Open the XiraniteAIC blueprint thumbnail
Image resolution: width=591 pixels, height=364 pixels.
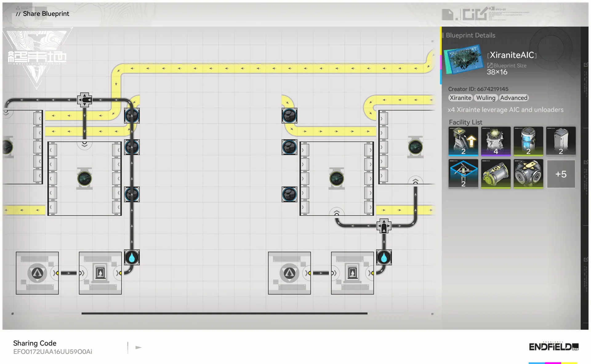[x=464, y=60]
